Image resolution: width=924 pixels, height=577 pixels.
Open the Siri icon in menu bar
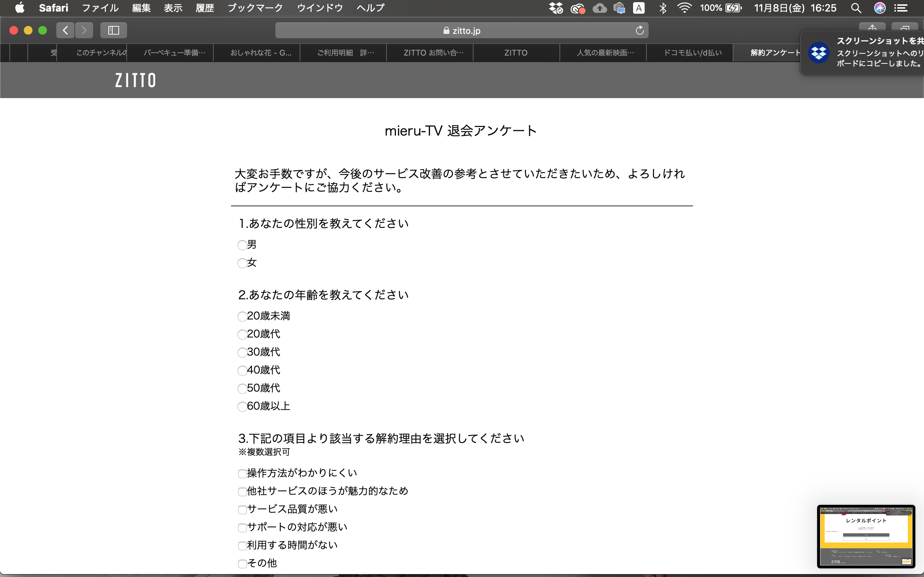pyautogui.click(x=880, y=8)
